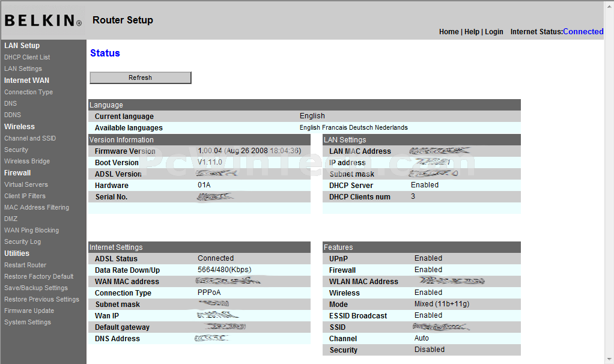
Task: Open the DNS sidebar link
Action: point(11,103)
